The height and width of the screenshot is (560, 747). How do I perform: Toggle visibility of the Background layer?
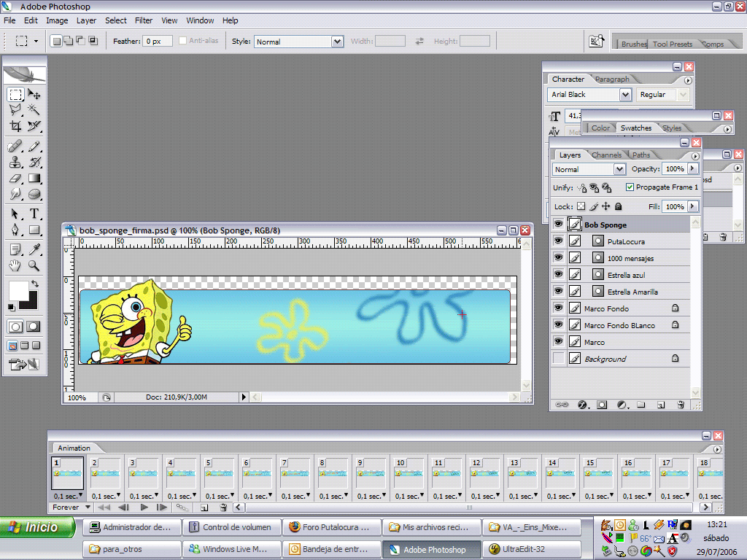click(x=559, y=359)
